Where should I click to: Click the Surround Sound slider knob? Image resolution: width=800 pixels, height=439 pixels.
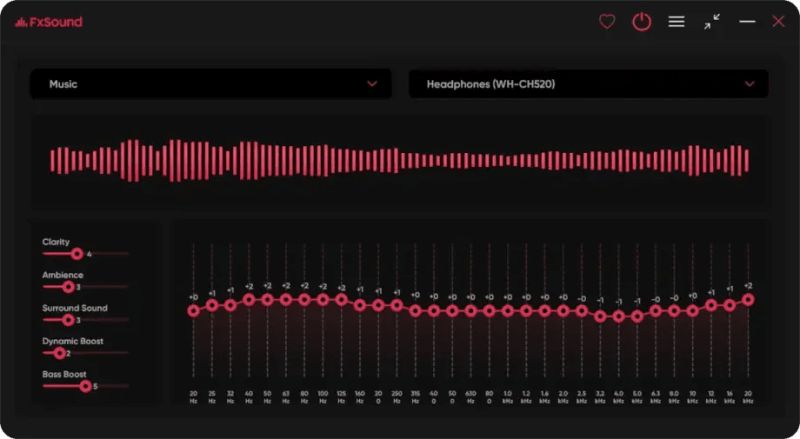68,320
